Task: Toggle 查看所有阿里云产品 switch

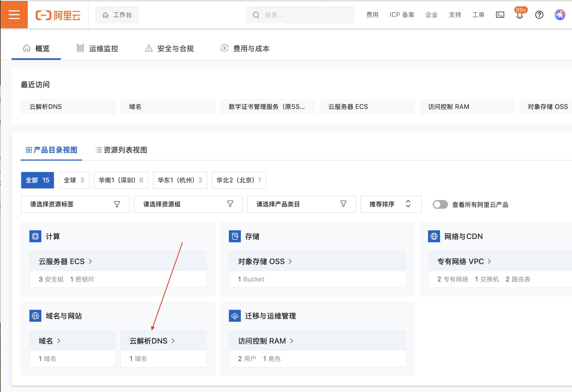Action: coord(440,204)
